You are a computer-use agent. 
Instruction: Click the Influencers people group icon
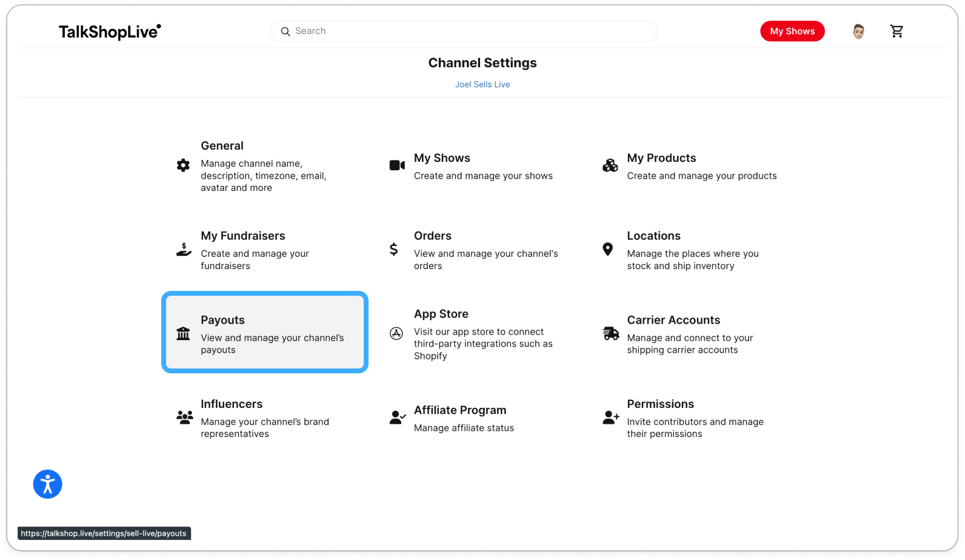185,417
